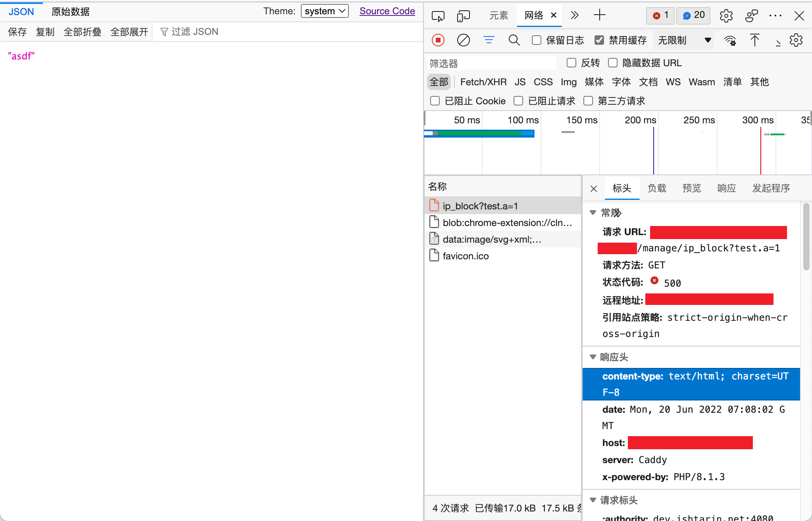Collapse the 响应头 section

point(593,357)
